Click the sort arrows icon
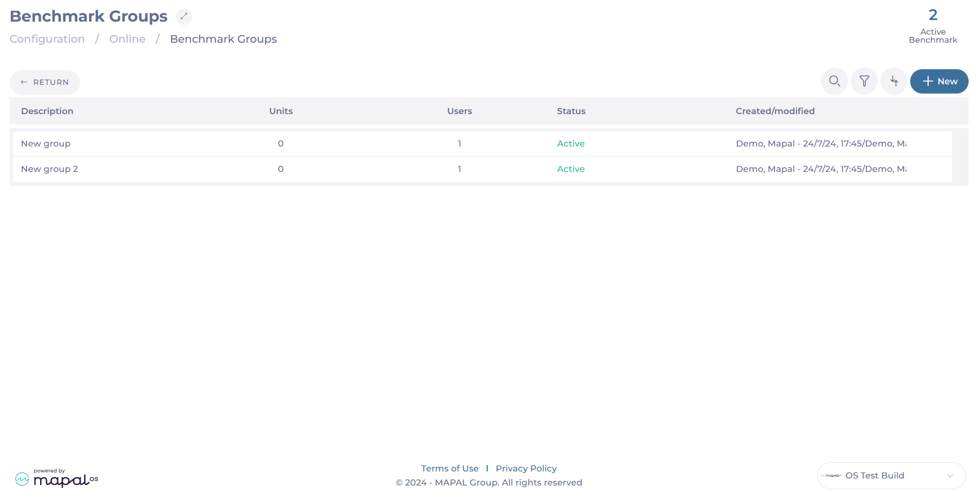The image size is (980, 492). (x=894, y=81)
